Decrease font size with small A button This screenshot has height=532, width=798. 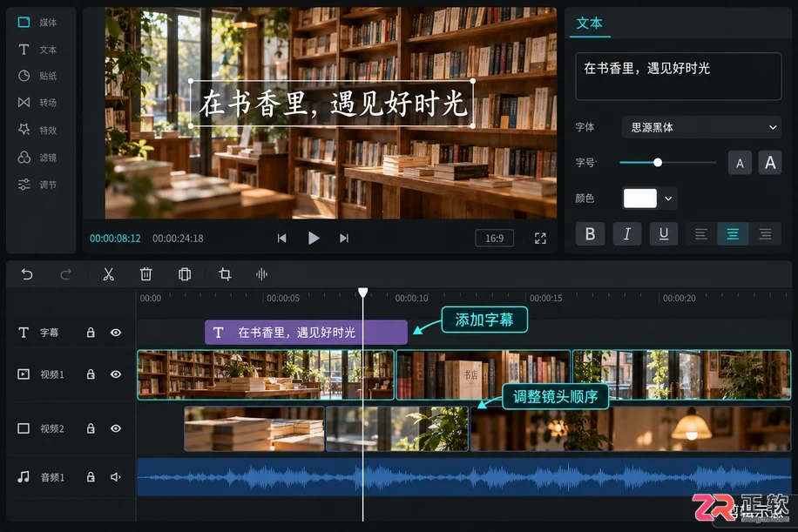click(x=740, y=164)
